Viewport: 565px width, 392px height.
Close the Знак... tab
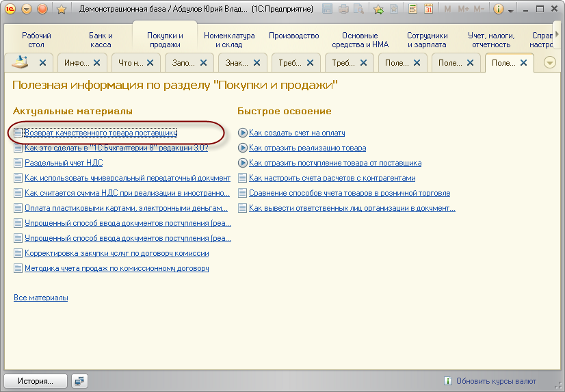coord(257,63)
